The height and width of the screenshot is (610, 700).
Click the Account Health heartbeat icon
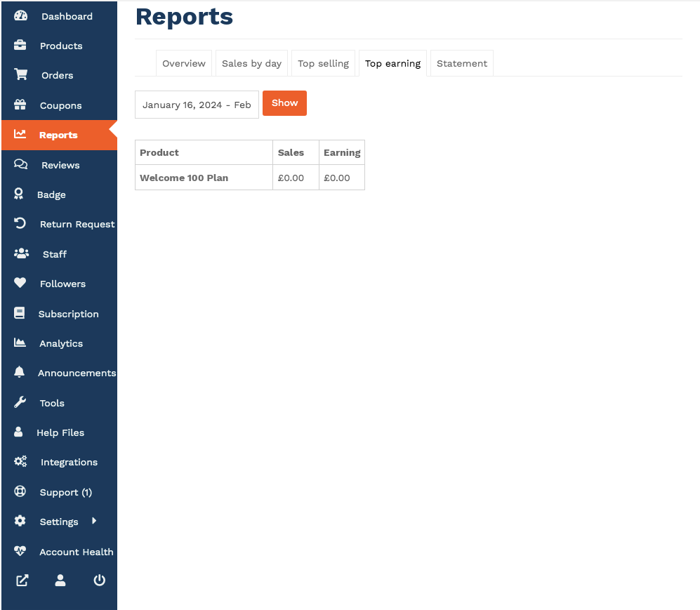[20, 552]
